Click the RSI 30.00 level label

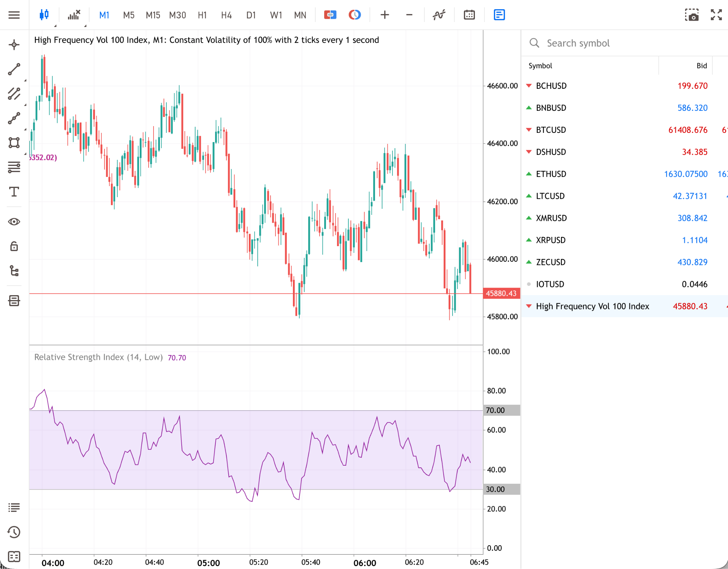502,489
